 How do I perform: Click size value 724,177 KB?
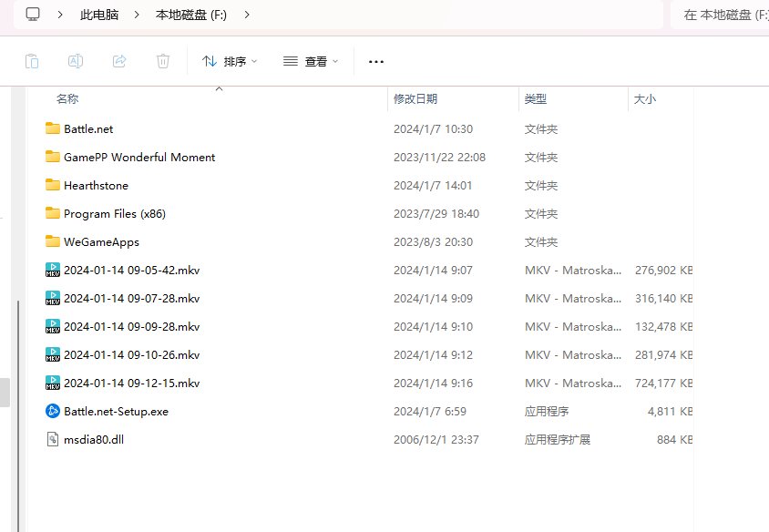coord(663,384)
